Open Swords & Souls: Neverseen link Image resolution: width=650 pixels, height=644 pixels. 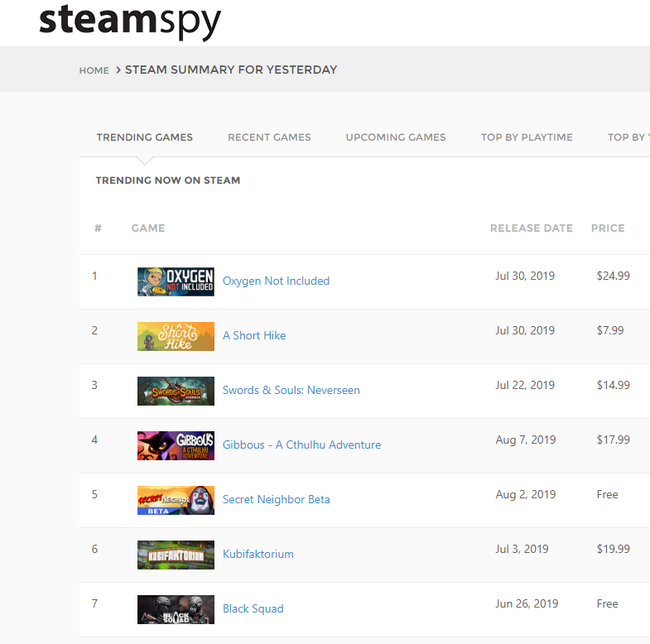click(291, 391)
